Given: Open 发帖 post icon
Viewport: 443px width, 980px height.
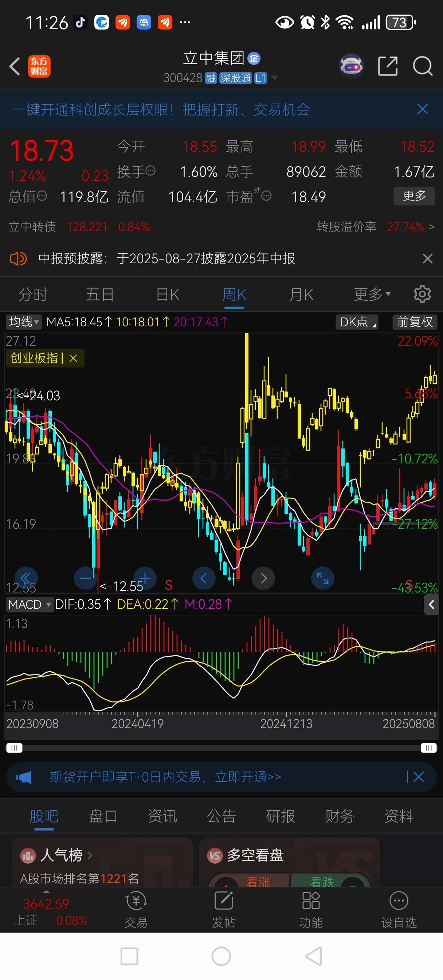Looking at the screenshot, I should (x=223, y=910).
